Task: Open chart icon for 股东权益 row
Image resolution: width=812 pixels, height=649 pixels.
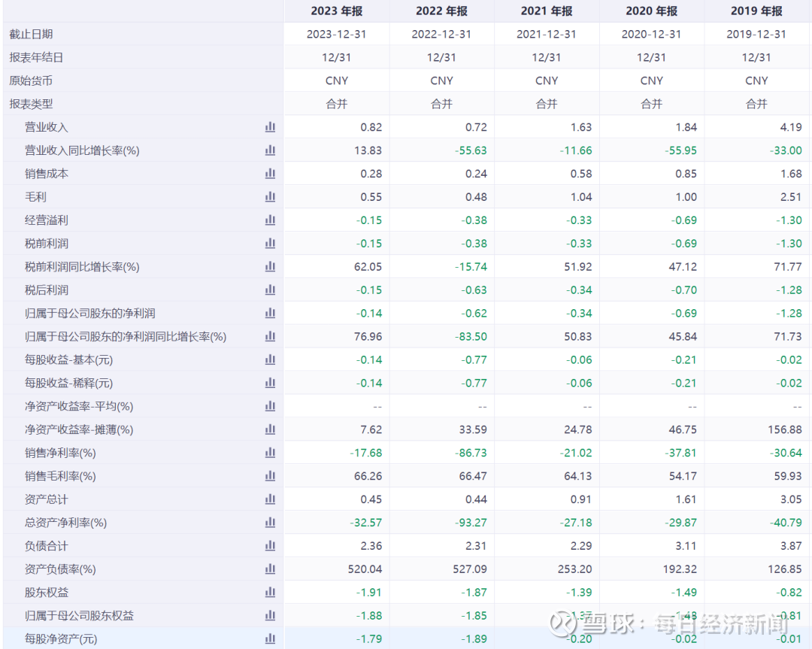Action: 271,593
